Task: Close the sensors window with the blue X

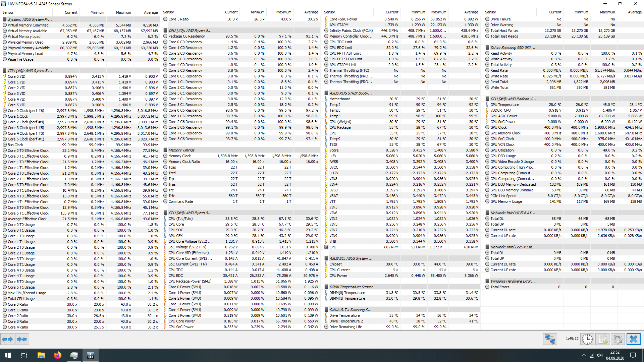Action: click(x=634, y=339)
